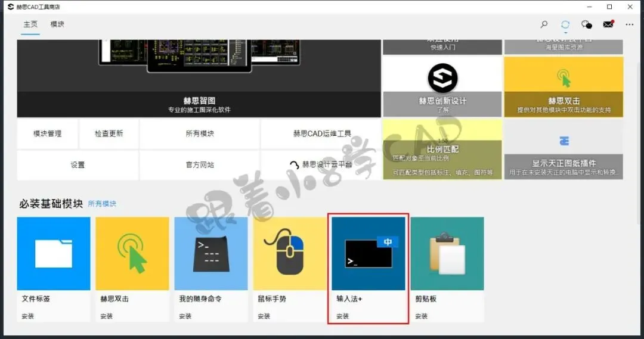Open the 显示天正图纸插件 tile icon
Viewport: 644px width, 339px height.
564,141
